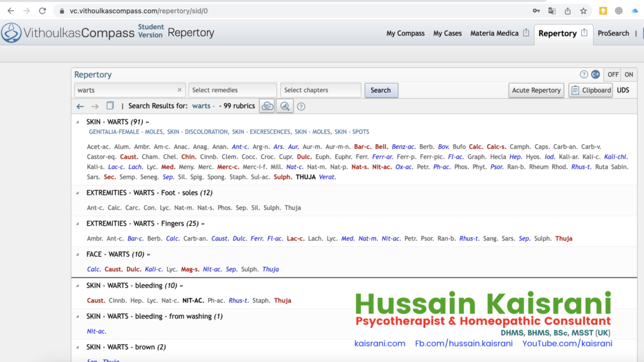Image resolution: width=644 pixels, height=362 pixels.
Task: Switch the toggle to OFF
Action: point(613,74)
